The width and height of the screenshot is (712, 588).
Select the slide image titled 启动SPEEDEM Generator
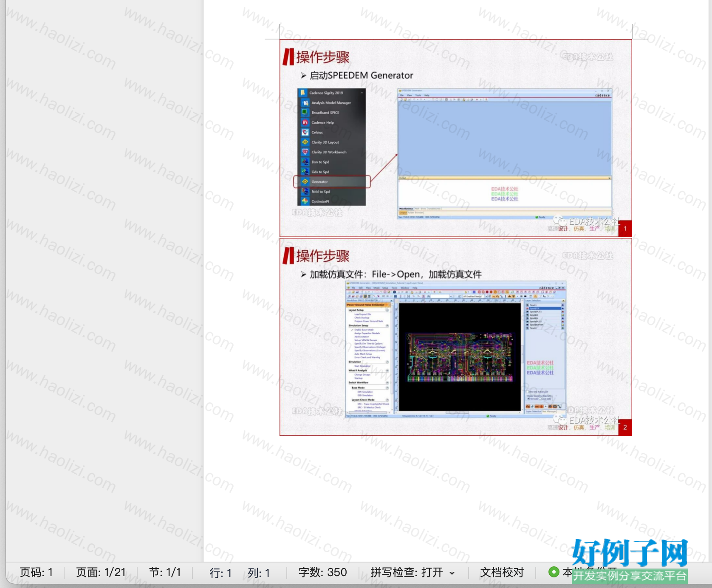[x=456, y=138]
